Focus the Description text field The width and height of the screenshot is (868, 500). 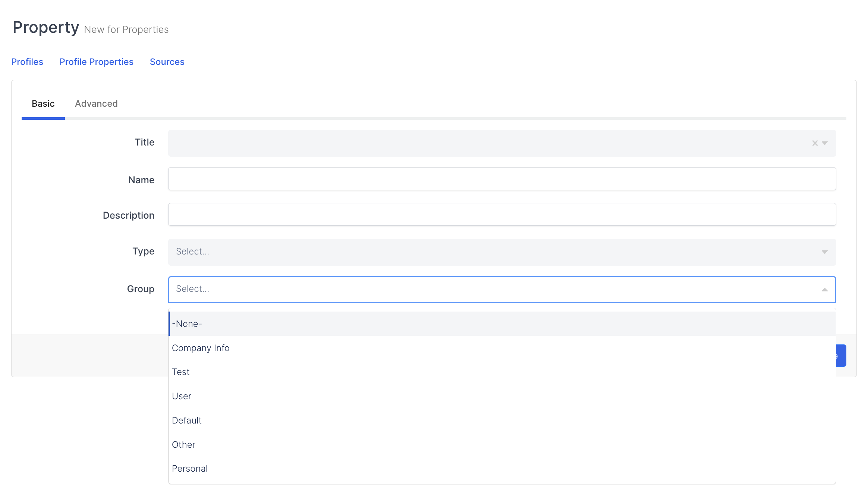[x=501, y=215]
